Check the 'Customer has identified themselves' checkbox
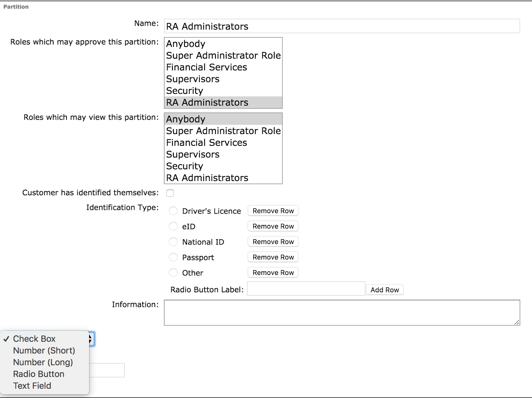 [170, 193]
